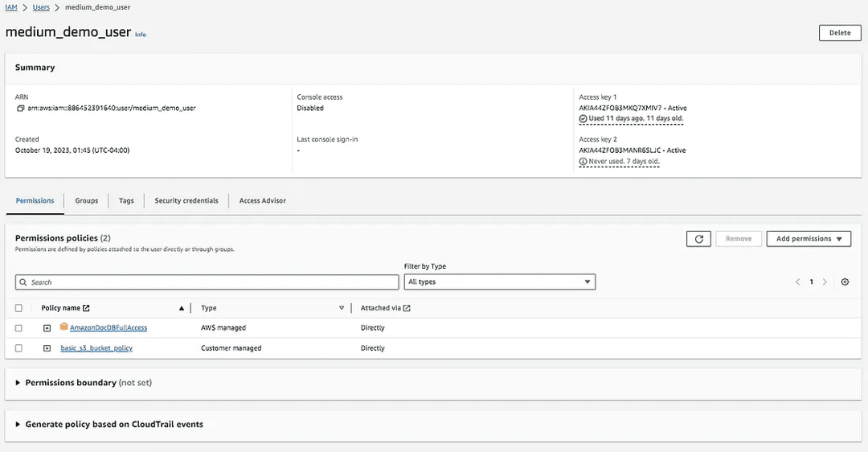
Task: Click the magnifier icon in search box
Action: (x=23, y=282)
